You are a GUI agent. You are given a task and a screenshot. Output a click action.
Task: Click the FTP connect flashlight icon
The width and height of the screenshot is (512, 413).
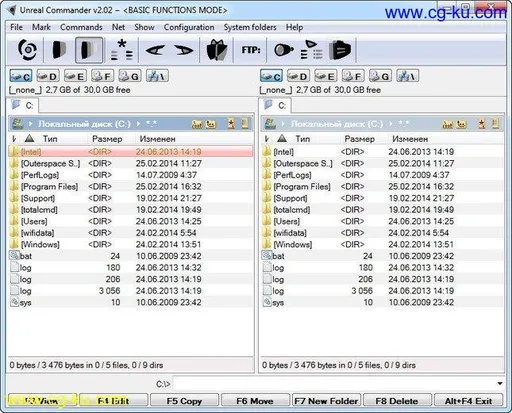283,50
